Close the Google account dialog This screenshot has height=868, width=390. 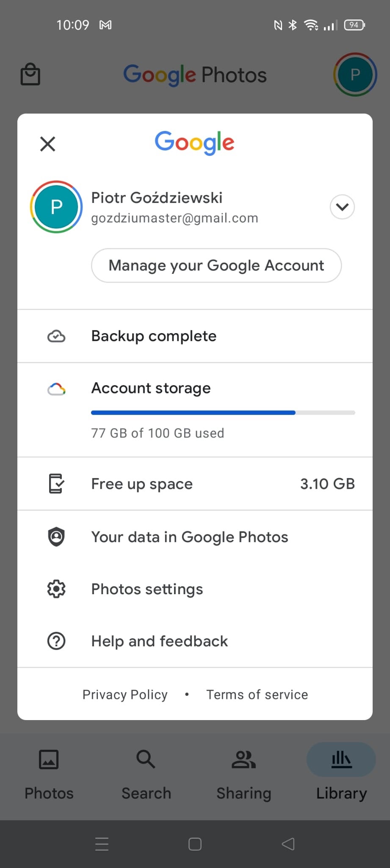47,144
